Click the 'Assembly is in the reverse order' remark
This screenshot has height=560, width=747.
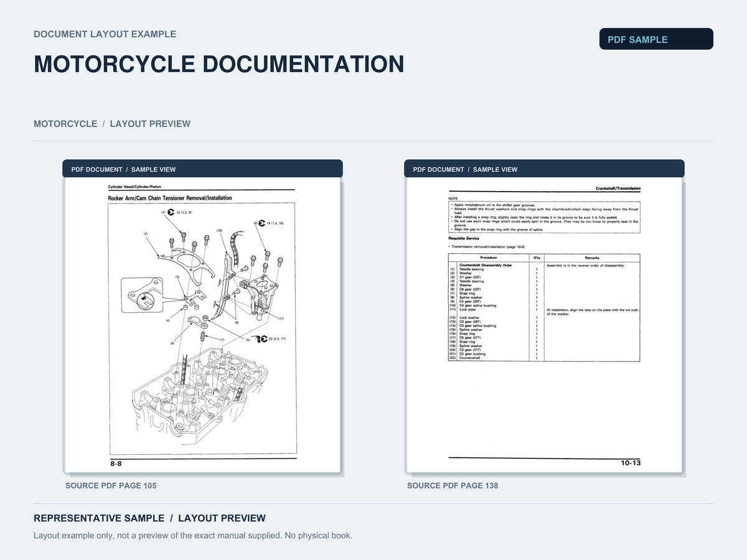pos(585,265)
